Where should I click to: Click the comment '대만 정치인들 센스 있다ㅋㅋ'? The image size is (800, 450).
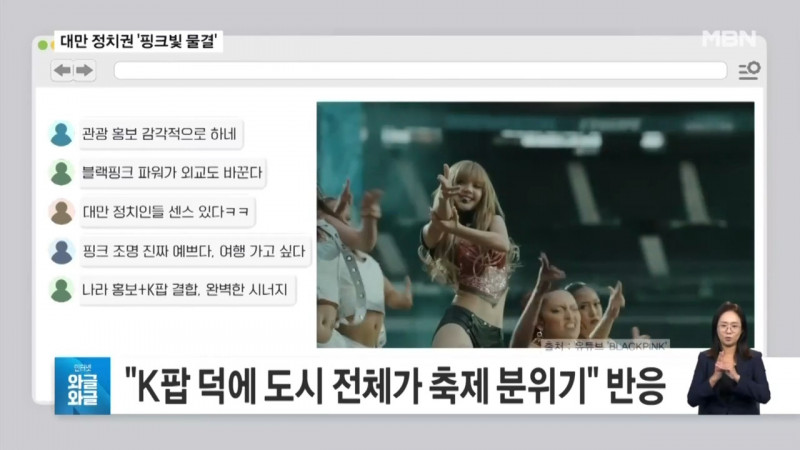[x=168, y=212]
